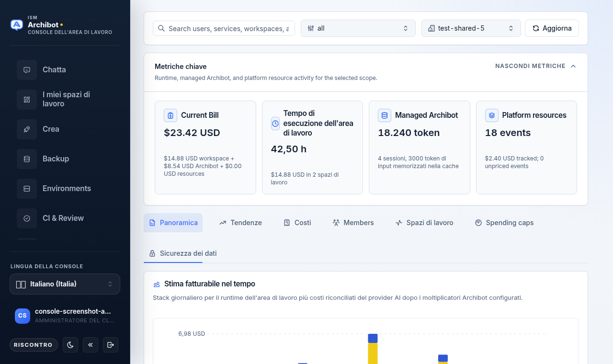Click the Archibot logo icon

click(x=17, y=25)
